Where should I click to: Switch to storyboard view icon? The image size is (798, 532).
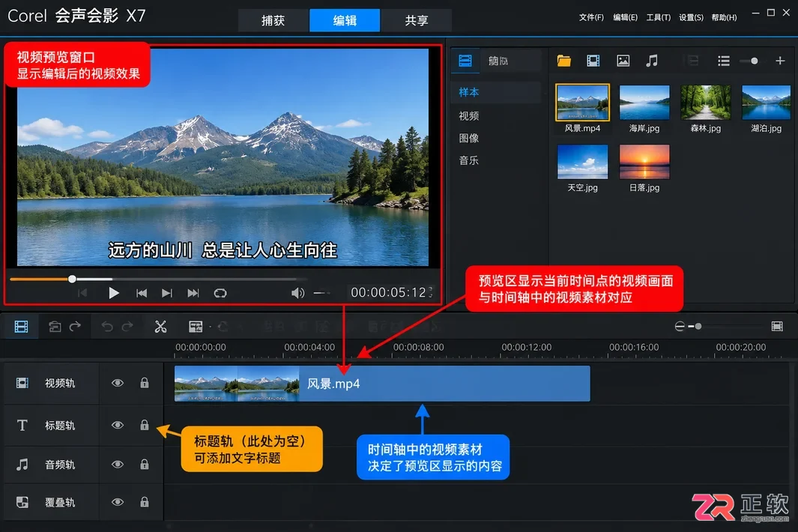22,327
